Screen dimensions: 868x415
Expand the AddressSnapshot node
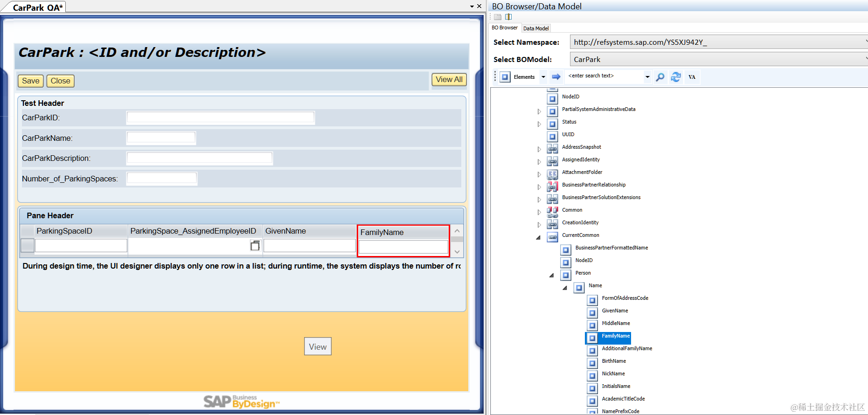tap(539, 149)
